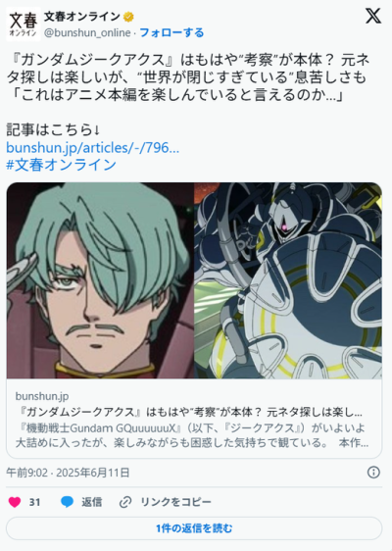Click the gold verified badge
This screenshot has width=392, height=551.
click(x=128, y=17)
